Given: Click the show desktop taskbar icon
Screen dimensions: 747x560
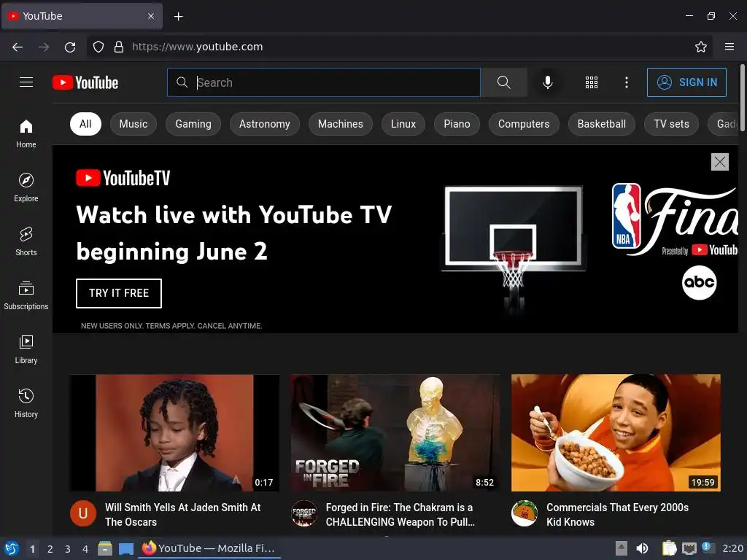Looking at the screenshot, I should click(125, 548).
